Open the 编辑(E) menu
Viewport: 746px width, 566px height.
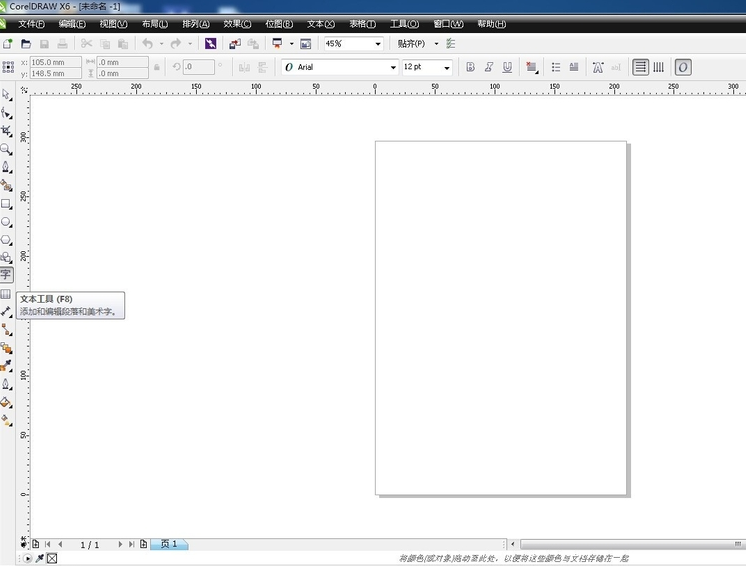point(72,24)
